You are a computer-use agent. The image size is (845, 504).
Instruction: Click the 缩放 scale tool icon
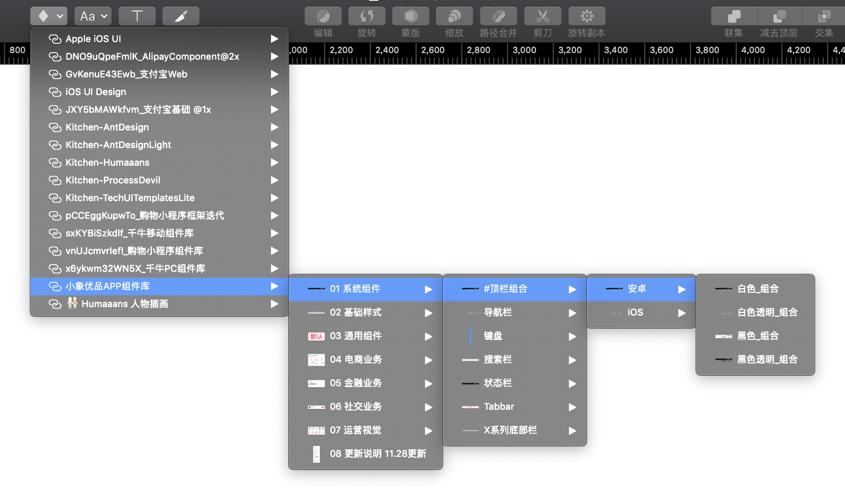tap(454, 16)
